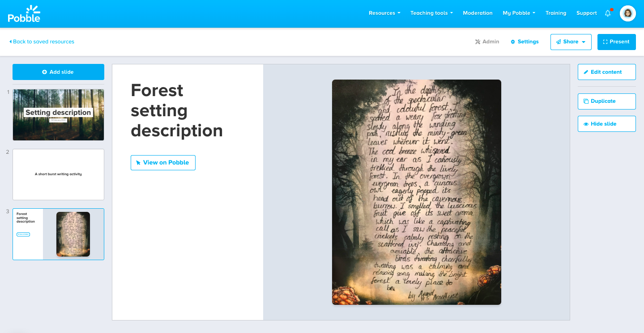Open the Training menu item

click(555, 13)
